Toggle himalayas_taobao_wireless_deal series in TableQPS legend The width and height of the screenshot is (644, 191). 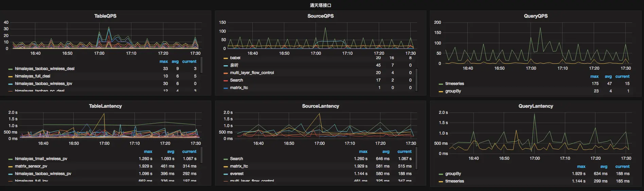[x=44, y=69]
